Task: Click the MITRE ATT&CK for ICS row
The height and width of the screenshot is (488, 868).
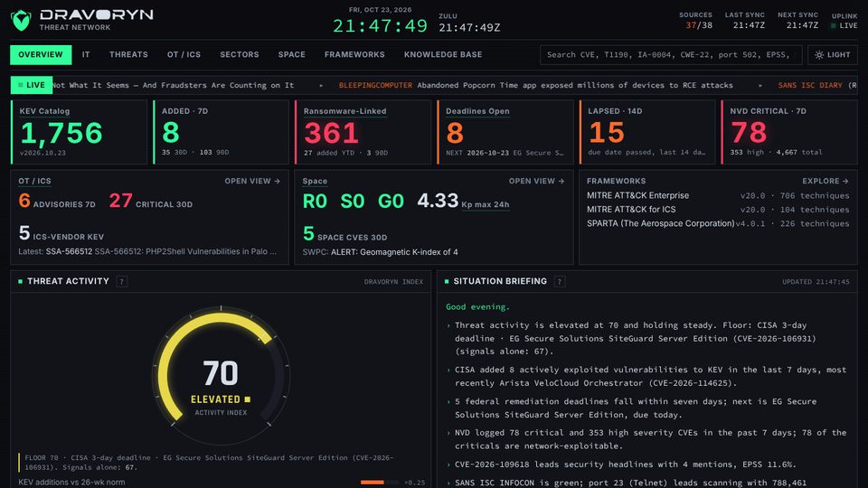Action: (718, 209)
